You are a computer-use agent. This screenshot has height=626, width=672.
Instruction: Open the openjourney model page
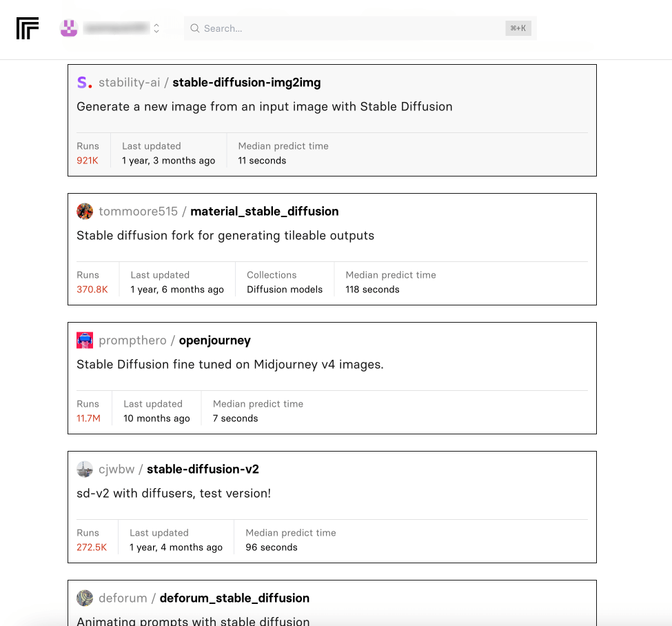pyautogui.click(x=214, y=341)
